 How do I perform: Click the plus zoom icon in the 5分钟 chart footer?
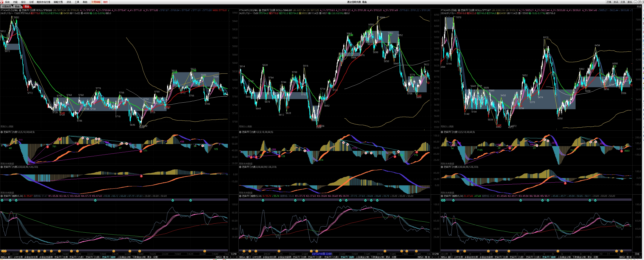230,257
